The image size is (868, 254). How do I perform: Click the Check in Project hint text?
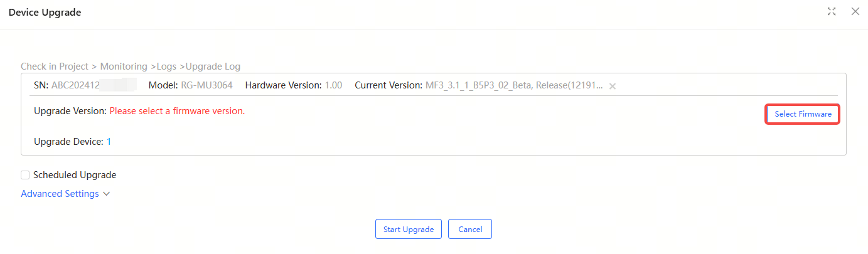coord(55,66)
